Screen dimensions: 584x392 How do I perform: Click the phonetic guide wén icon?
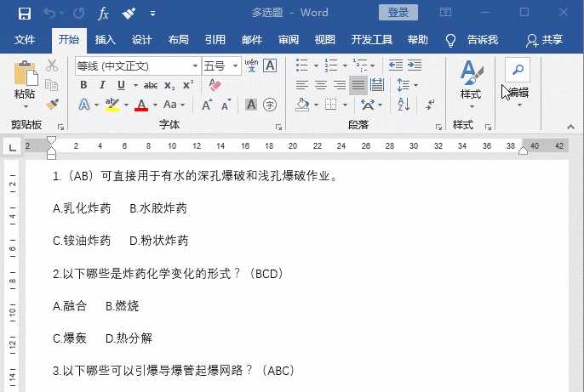click(251, 65)
